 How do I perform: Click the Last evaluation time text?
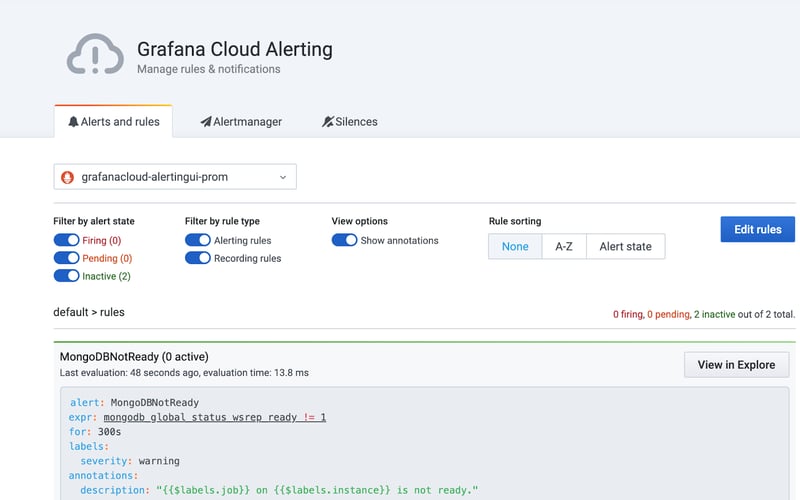[x=184, y=373]
